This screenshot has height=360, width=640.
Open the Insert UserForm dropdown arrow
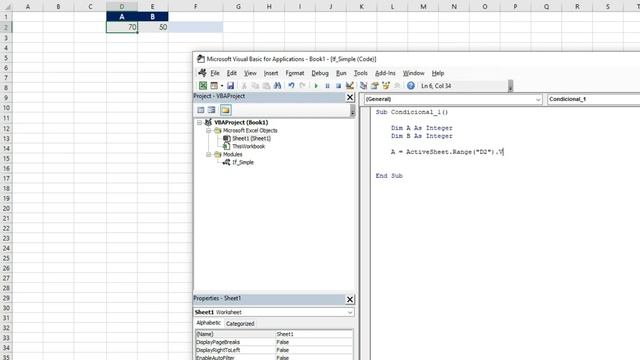222,86
